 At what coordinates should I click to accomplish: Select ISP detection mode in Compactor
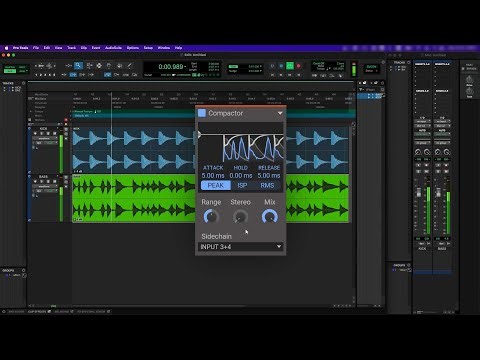[x=242, y=185]
